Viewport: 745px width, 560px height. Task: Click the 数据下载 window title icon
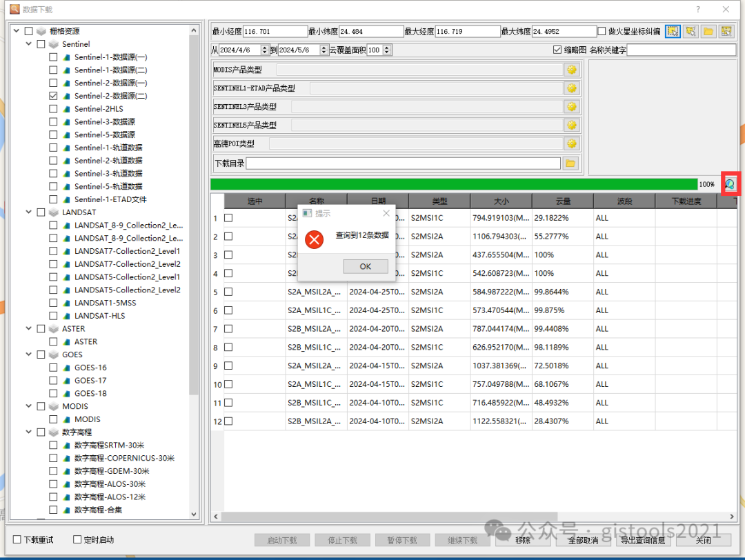point(14,9)
